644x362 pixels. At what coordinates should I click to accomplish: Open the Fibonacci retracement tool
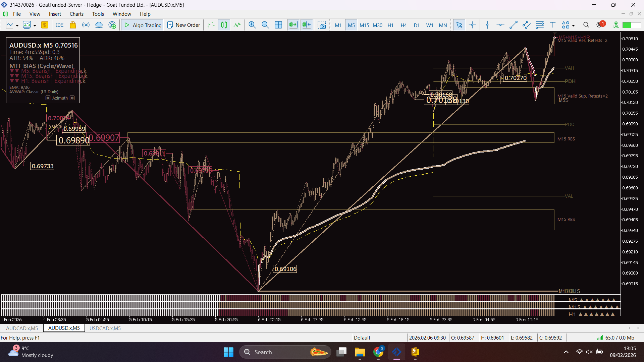tap(539, 25)
